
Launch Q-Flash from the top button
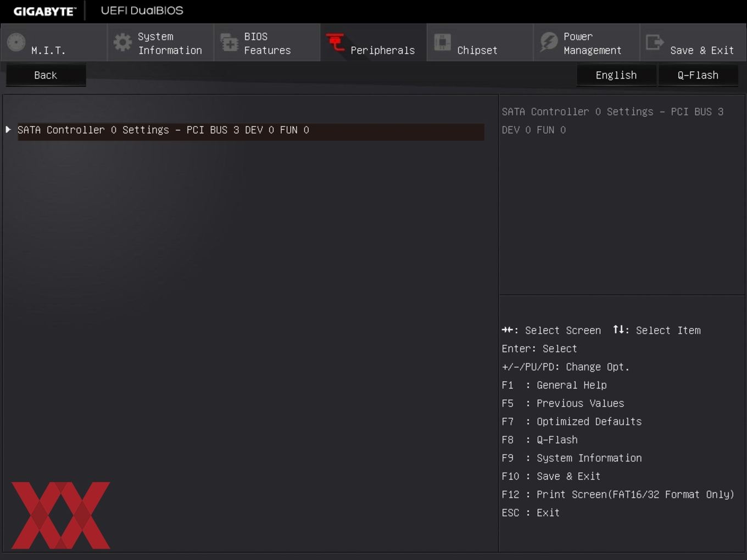698,75
